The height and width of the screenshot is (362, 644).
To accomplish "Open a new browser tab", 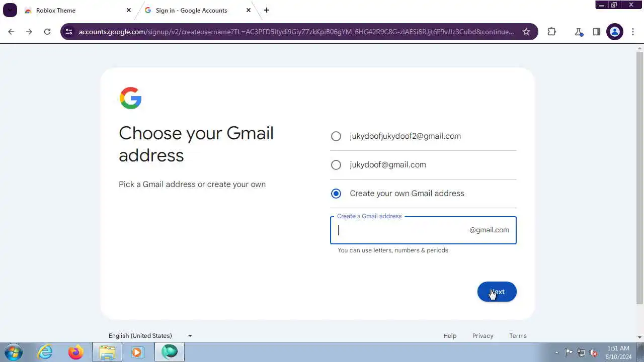I will click(267, 10).
